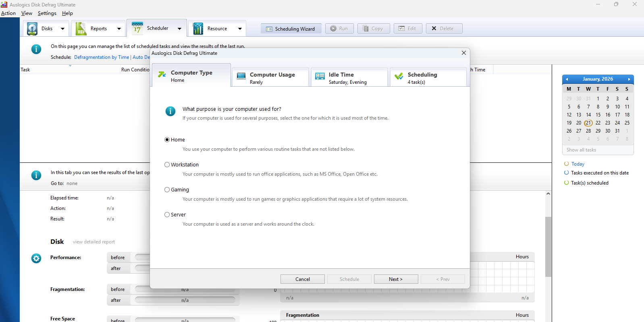The width and height of the screenshot is (644, 322).
Task: Click the Next > button
Action: click(396, 279)
